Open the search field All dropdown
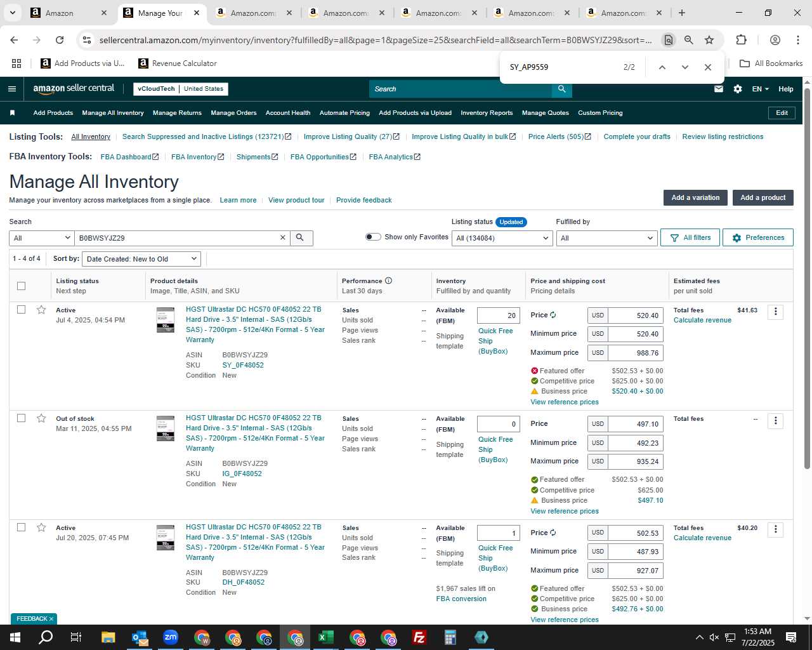This screenshot has width=812, height=650. 42,238
